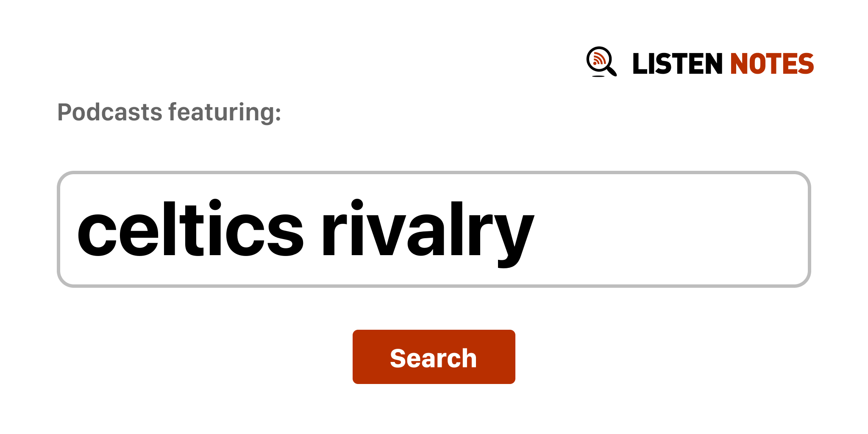Click the magnifier handle of the logo
This screenshot has width=868, height=434.
612,71
